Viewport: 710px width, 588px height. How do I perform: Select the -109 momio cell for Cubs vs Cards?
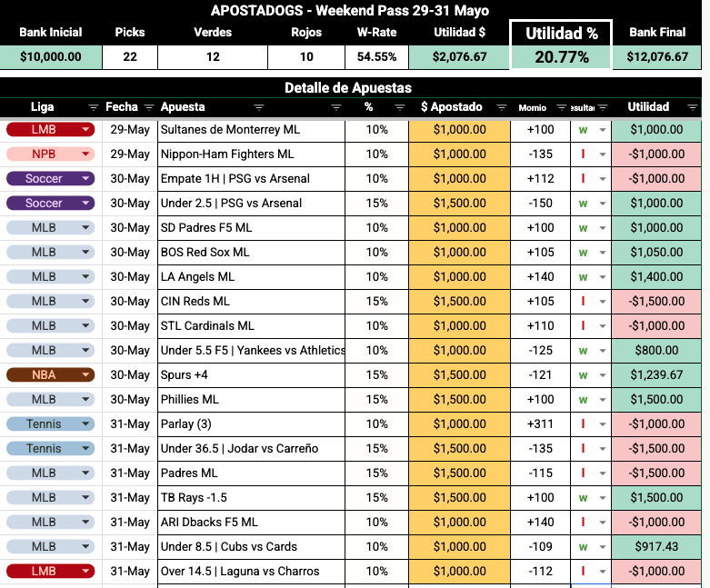coord(541,546)
